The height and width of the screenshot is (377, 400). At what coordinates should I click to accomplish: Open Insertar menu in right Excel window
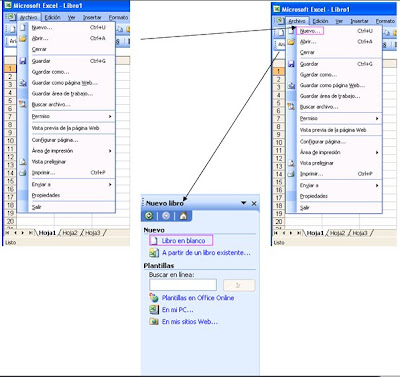pos(359,21)
